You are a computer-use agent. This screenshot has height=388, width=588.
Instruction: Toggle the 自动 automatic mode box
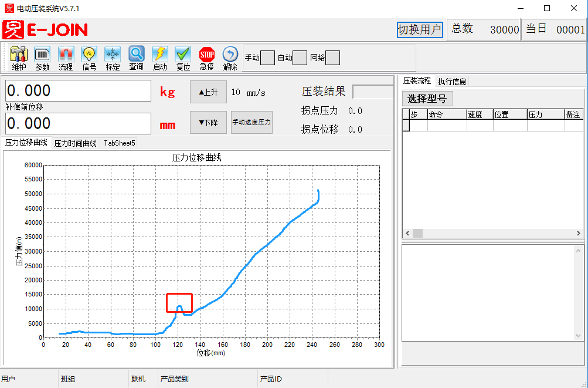pyautogui.click(x=300, y=58)
